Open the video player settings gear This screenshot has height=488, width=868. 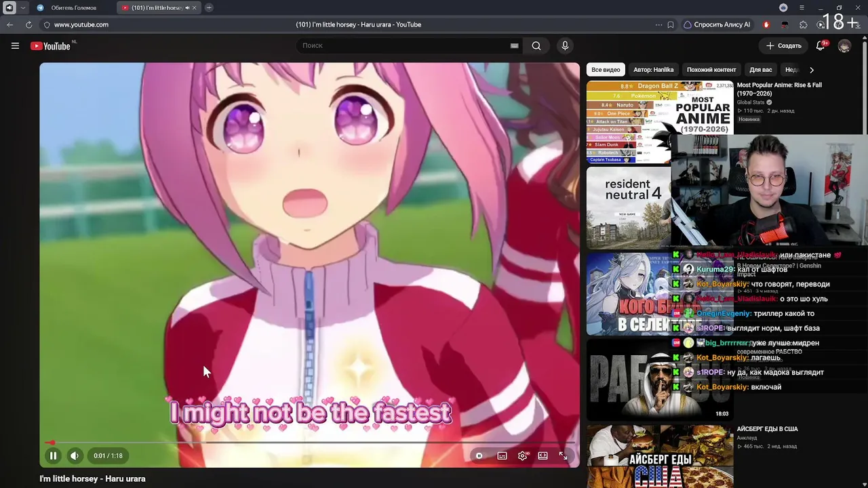[x=522, y=455]
